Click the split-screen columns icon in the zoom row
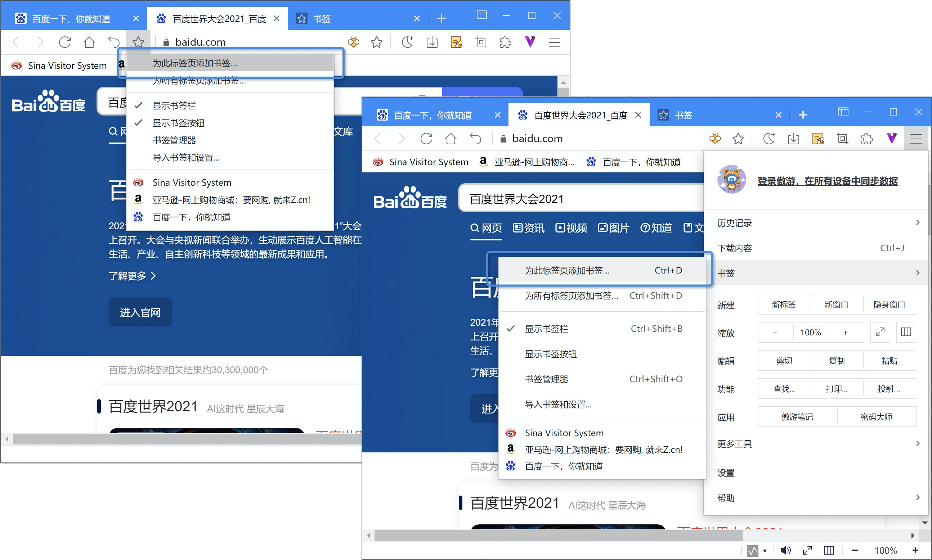This screenshot has width=932, height=560. click(906, 332)
